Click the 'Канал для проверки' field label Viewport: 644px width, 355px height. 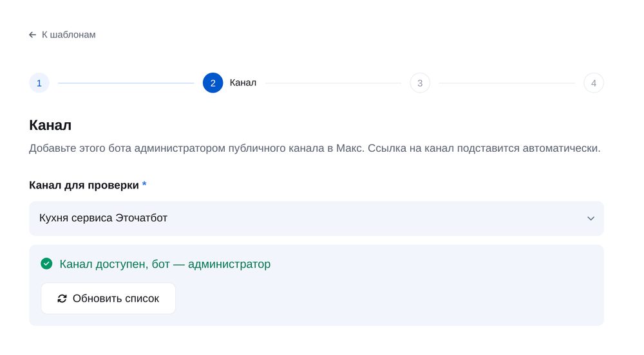pos(84,185)
